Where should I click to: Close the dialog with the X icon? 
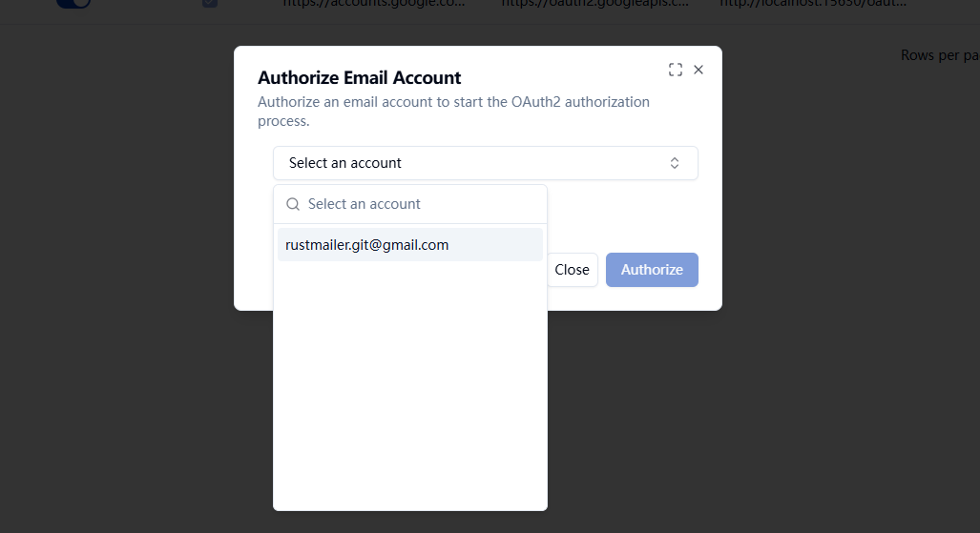click(699, 70)
